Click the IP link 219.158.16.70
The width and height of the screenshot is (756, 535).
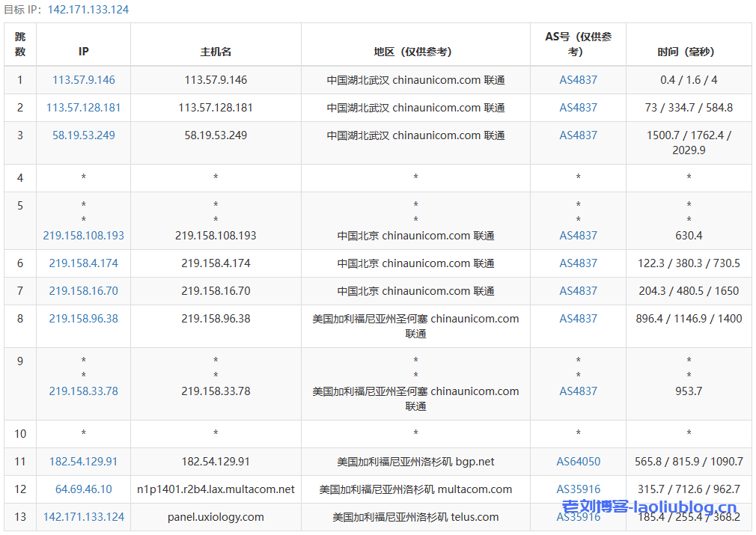pos(83,290)
